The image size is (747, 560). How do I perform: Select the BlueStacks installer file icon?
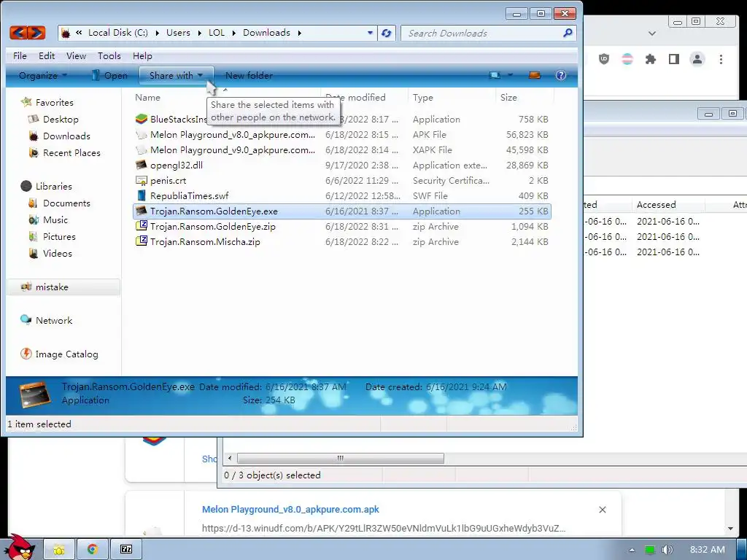click(142, 119)
